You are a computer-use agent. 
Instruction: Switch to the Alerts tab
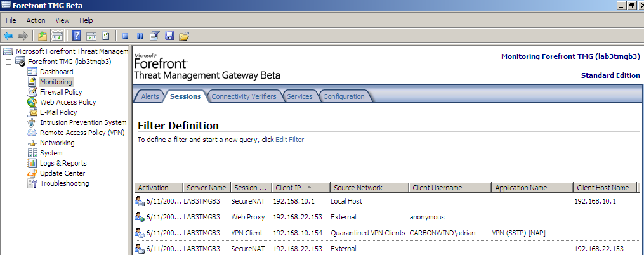150,96
